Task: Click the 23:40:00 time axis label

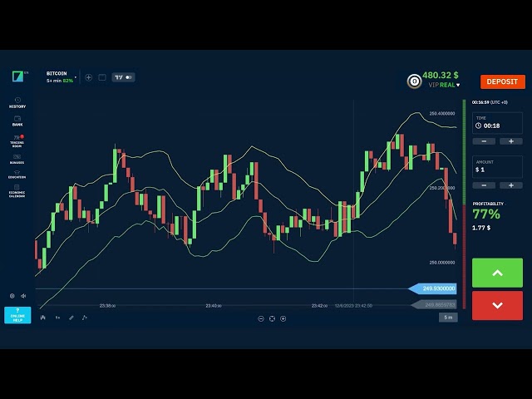Action: pos(214,306)
